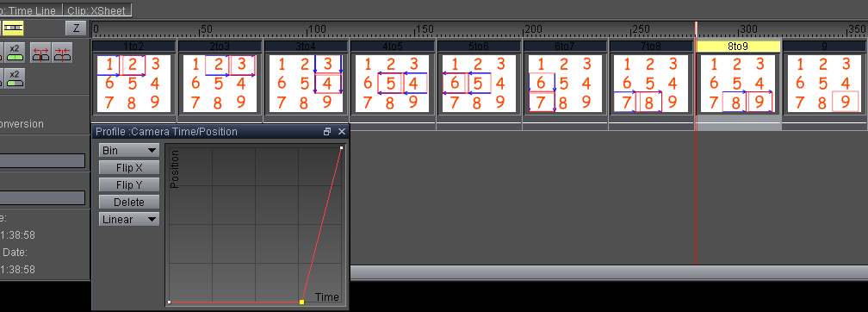This screenshot has height=312, width=868.
Task: Select the clip 9 thumbnail
Action: [x=824, y=83]
